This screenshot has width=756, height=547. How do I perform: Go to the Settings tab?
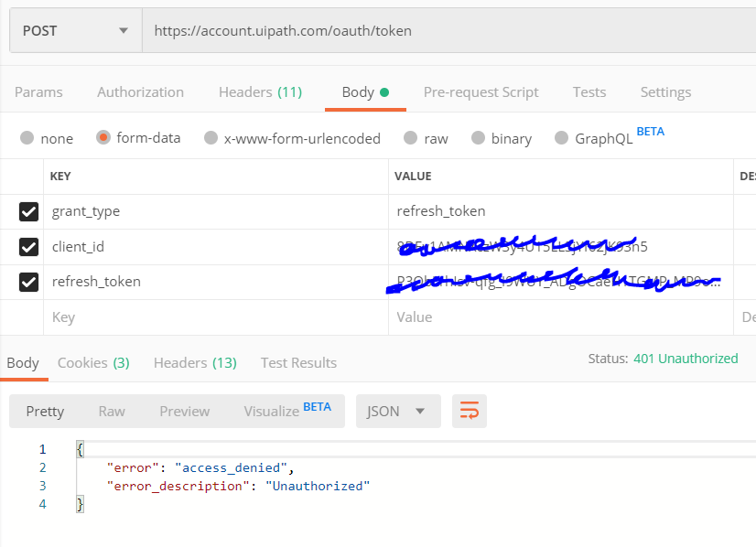click(665, 92)
